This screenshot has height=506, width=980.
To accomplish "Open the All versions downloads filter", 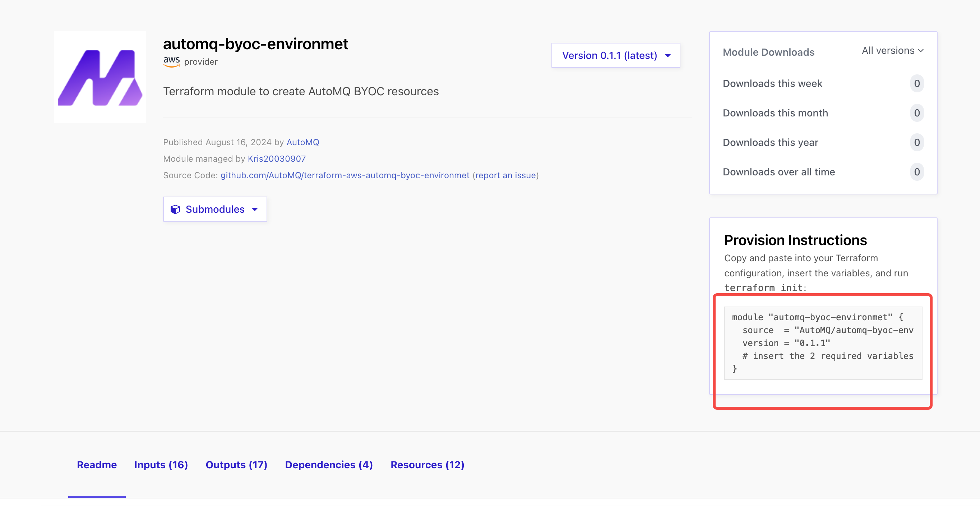I will pos(892,51).
